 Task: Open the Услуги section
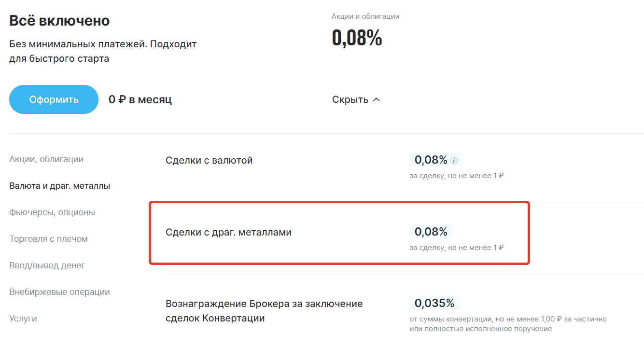(x=23, y=319)
